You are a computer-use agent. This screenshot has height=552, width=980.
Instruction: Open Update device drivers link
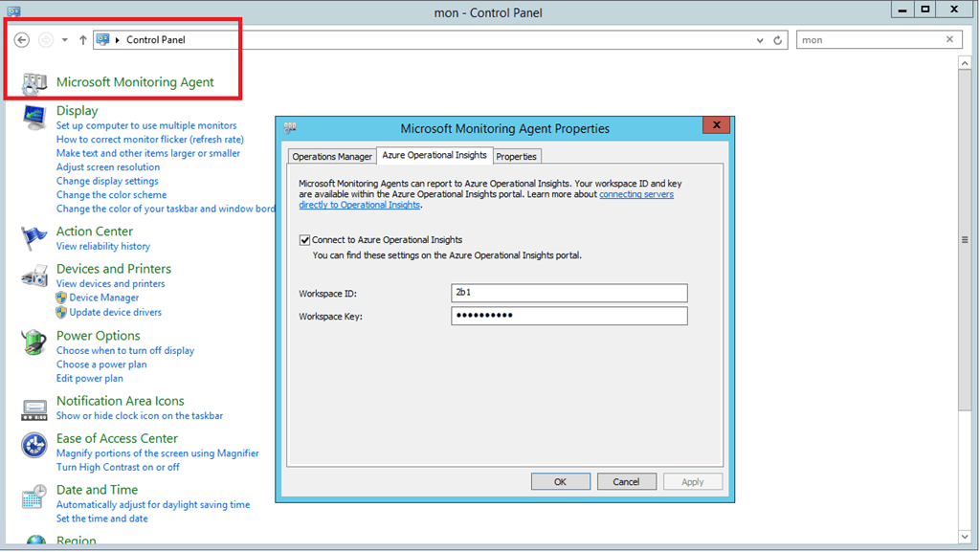(x=115, y=312)
